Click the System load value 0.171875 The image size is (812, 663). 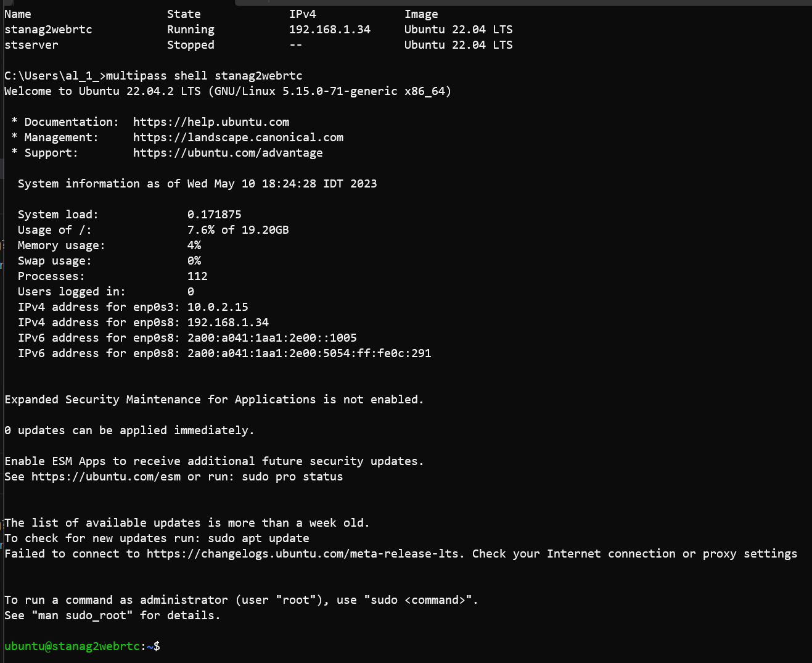point(214,215)
